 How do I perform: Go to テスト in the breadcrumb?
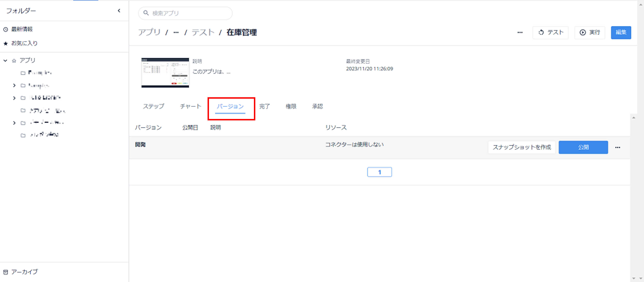[203, 32]
